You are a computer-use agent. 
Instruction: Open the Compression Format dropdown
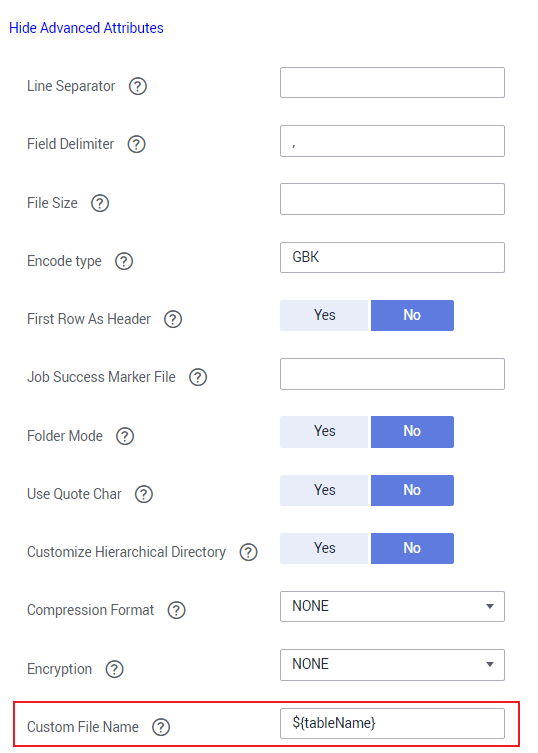click(x=392, y=607)
